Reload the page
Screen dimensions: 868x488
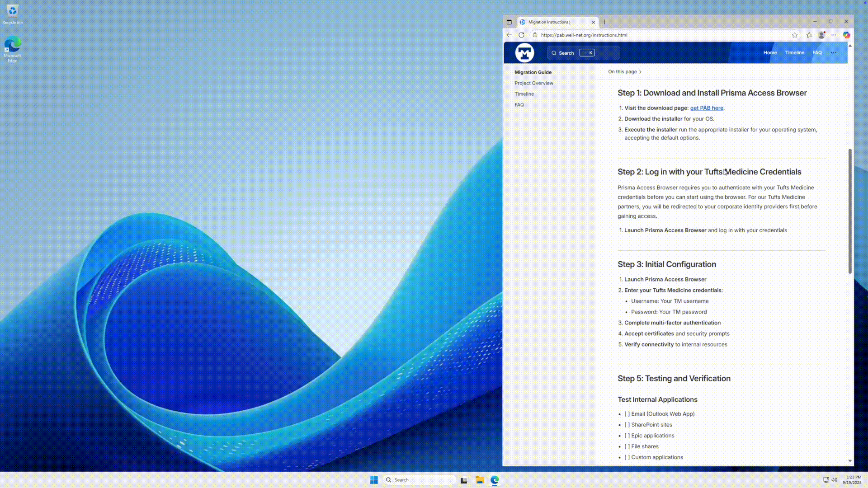point(522,35)
